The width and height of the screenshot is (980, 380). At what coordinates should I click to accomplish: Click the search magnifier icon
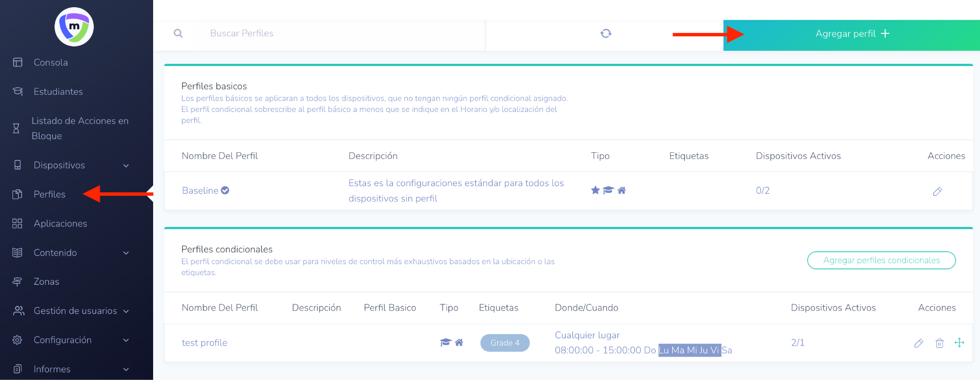tap(178, 34)
